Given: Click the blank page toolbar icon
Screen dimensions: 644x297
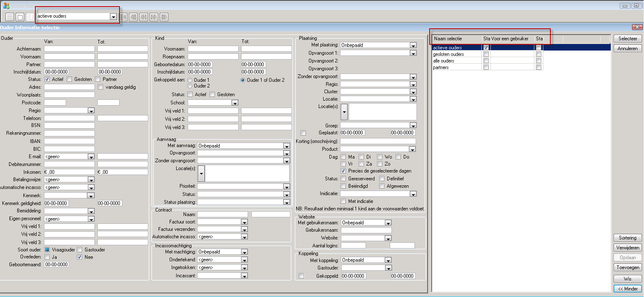Looking at the screenshot, I should click(20, 17).
